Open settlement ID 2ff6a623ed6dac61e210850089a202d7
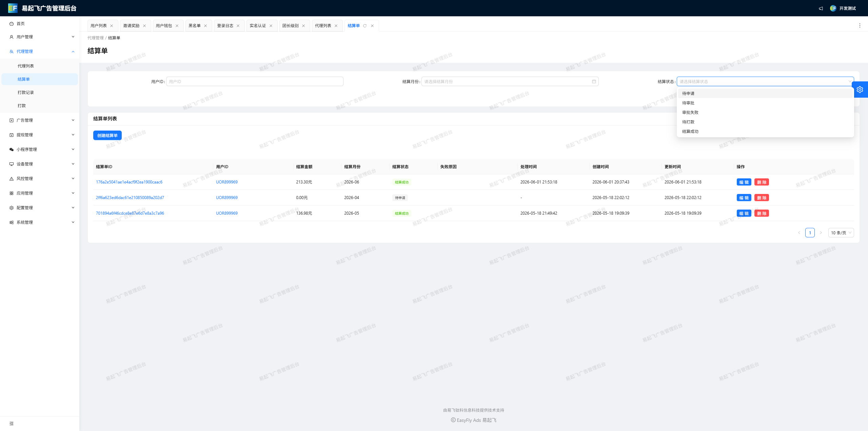The width and height of the screenshot is (868, 431). [130, 198]
